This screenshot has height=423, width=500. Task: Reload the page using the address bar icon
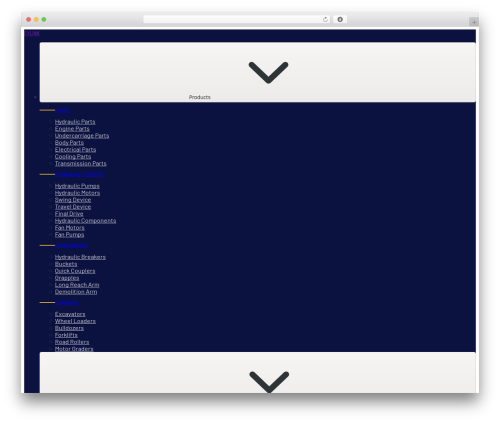point(325,19)
